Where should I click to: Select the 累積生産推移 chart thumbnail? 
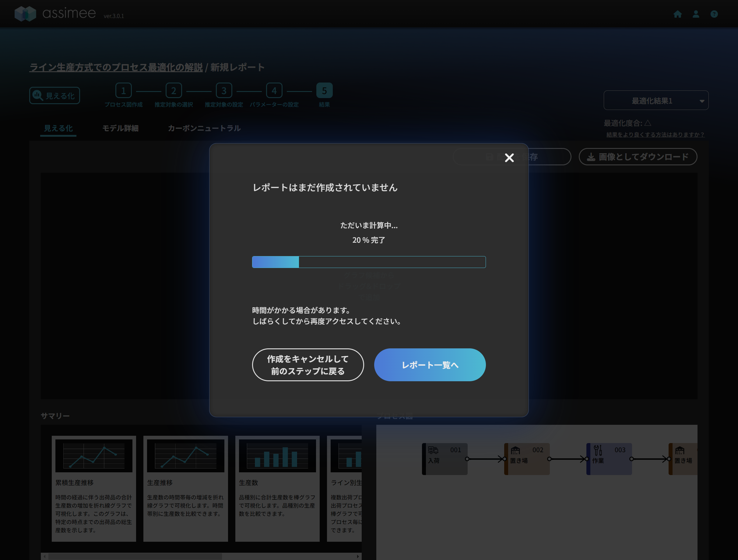[x=94, y=456]
